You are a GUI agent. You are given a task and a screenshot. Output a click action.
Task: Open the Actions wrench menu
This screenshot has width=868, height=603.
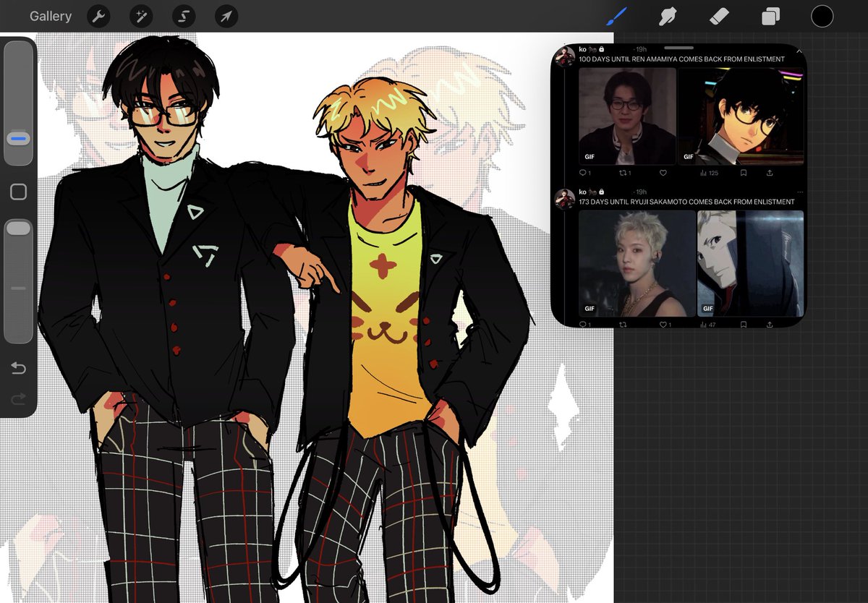[98, 16]
